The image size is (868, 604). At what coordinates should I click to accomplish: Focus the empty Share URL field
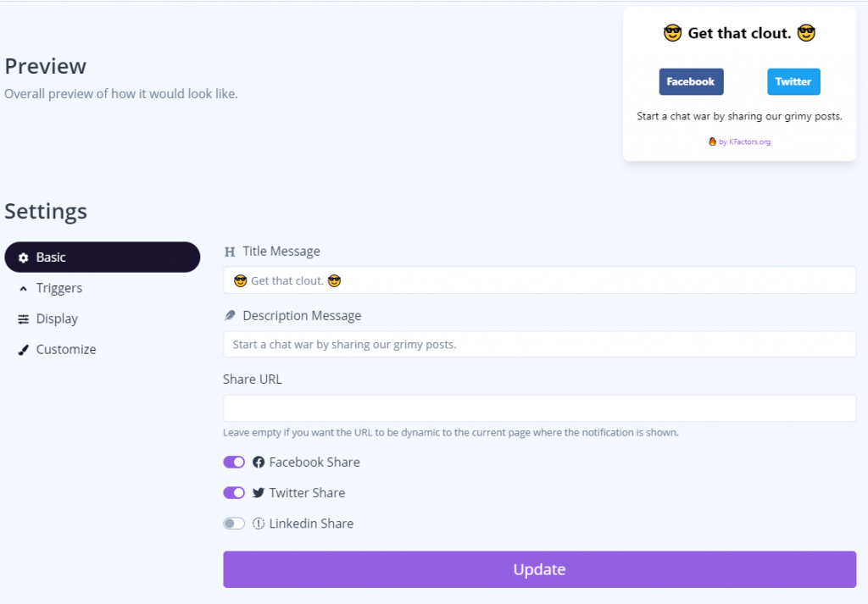click(x=539, y=409)
